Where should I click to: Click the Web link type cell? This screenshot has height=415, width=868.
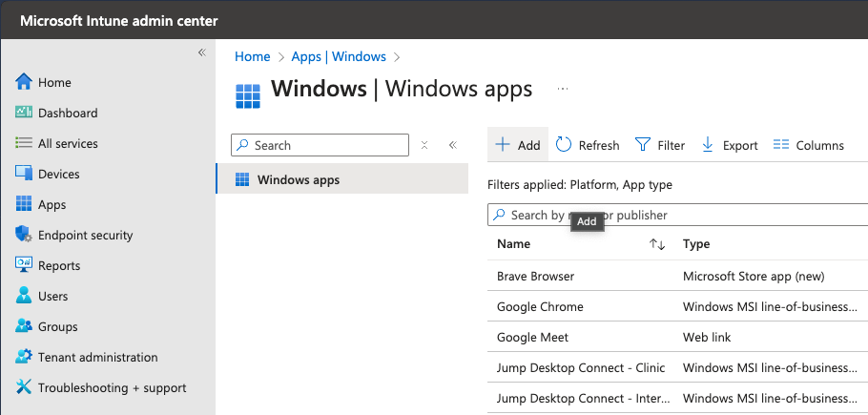[707, 337]
